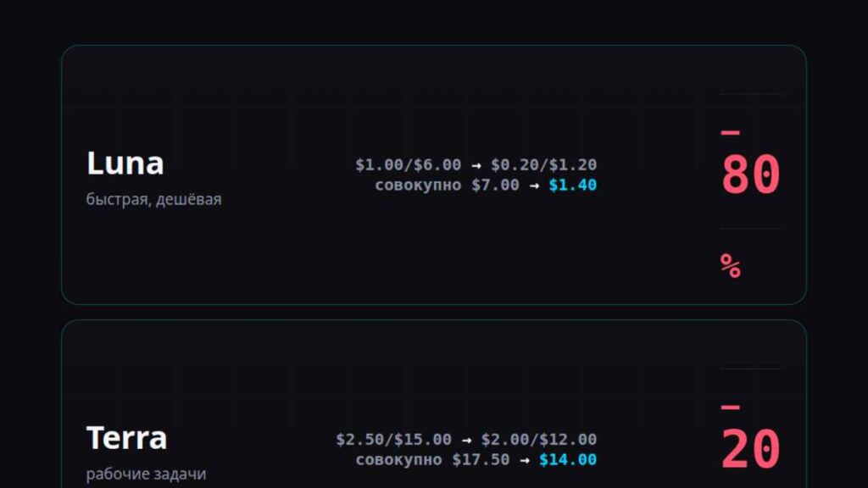Image resolution: width=868 pixels, height=488 pixels.
Task: Click the old Terra price $2.50/$15.00
Action: point(393,440)
